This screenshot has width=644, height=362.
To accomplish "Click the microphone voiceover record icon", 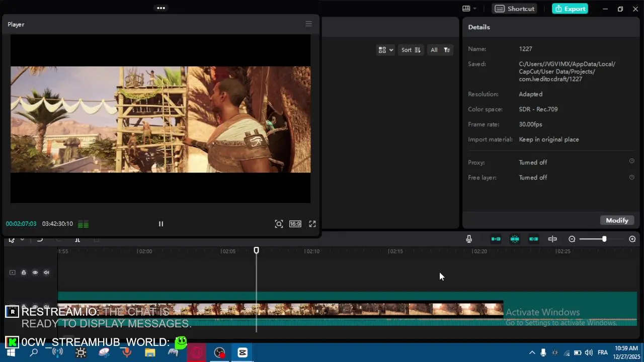I will click(x=469, y=239).
